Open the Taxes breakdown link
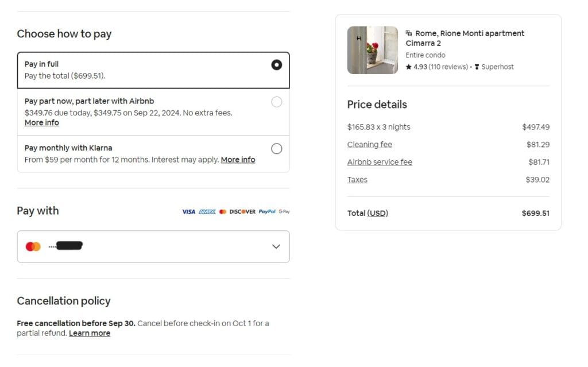This screenshot has width=588, height=367. (357, 179)
